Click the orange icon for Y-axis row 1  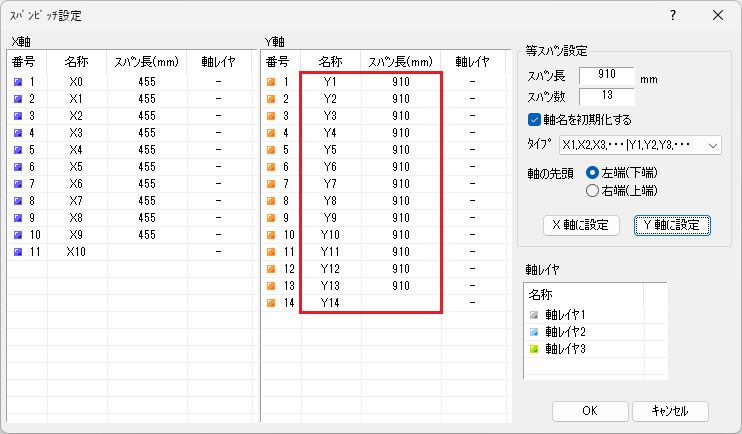[x=270, y=82]
